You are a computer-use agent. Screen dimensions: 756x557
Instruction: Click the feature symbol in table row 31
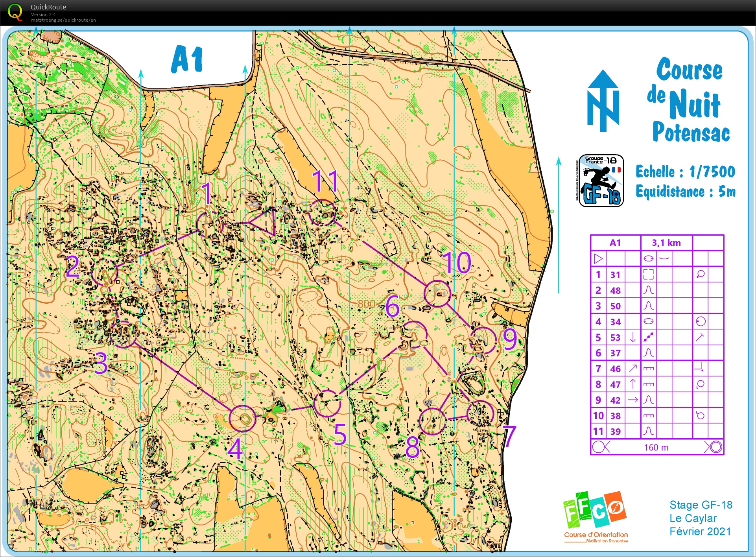coord(648,274)
